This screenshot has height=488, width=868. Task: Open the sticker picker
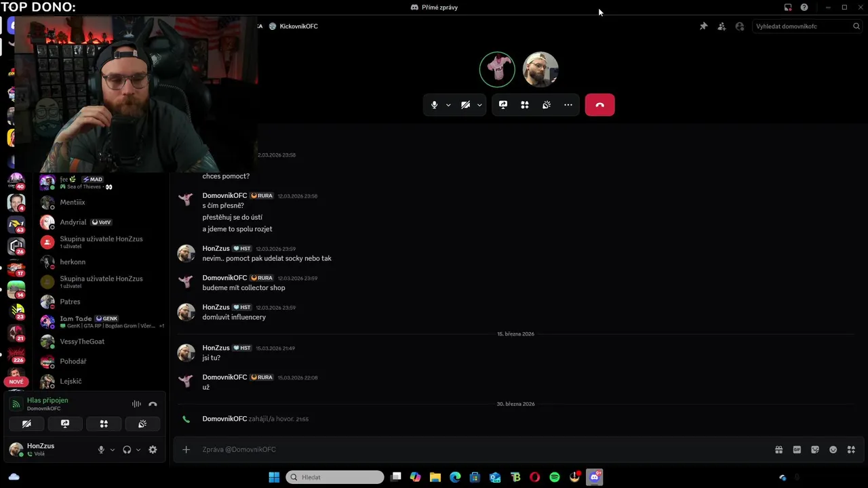tap(815, 449)
